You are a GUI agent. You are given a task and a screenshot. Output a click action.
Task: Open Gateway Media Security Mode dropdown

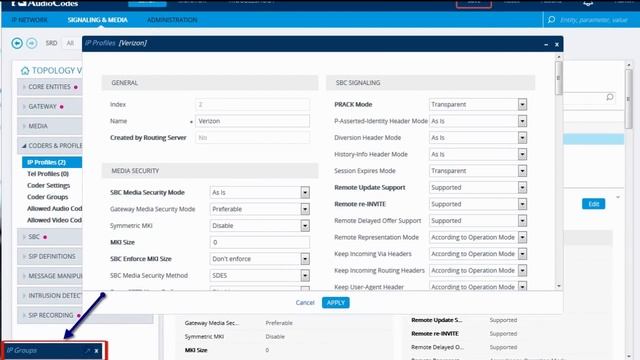[x=305, y=209]
